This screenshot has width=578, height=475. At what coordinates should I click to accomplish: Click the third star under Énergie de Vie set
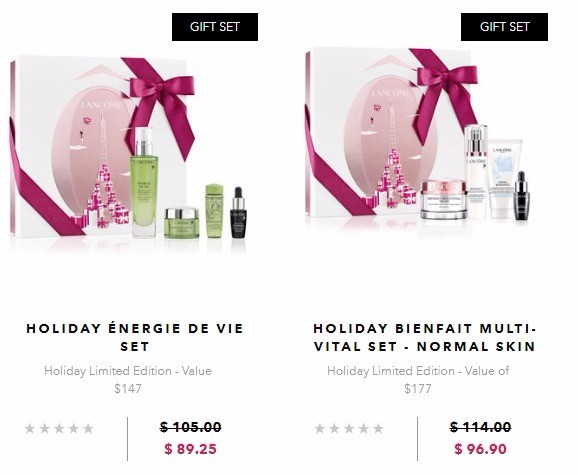[59, 429]
